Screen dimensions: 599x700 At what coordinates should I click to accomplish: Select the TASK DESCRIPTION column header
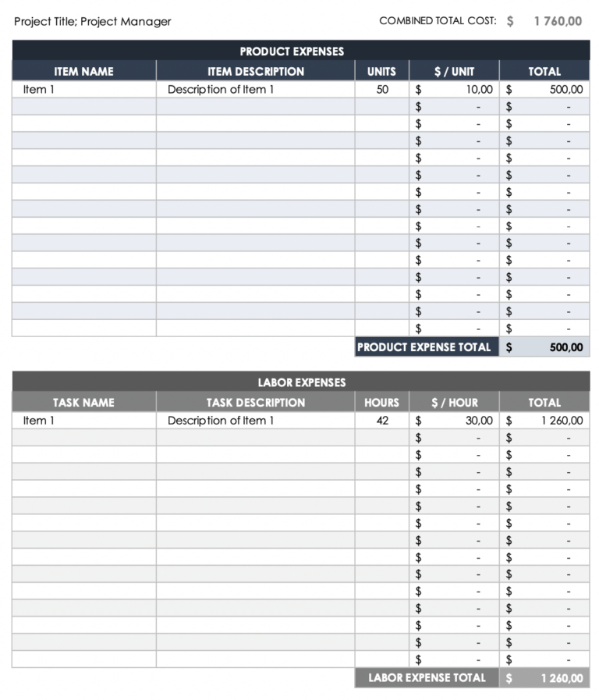click(255, 403)
